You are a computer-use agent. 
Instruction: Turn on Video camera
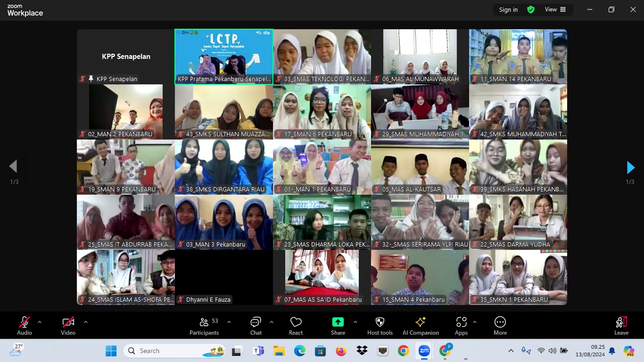tap(68, 326)
